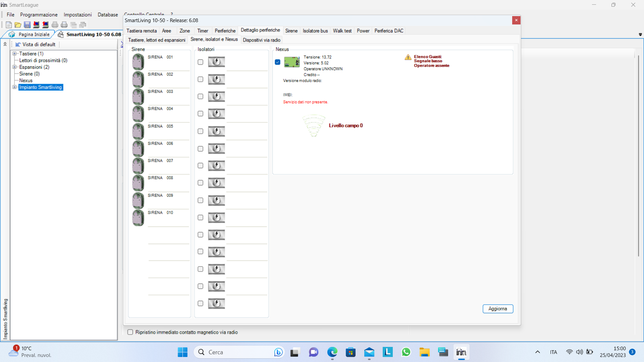Click the upload-from-computer red arrow up icon
644x362 pixels.
tap(46, 25)
